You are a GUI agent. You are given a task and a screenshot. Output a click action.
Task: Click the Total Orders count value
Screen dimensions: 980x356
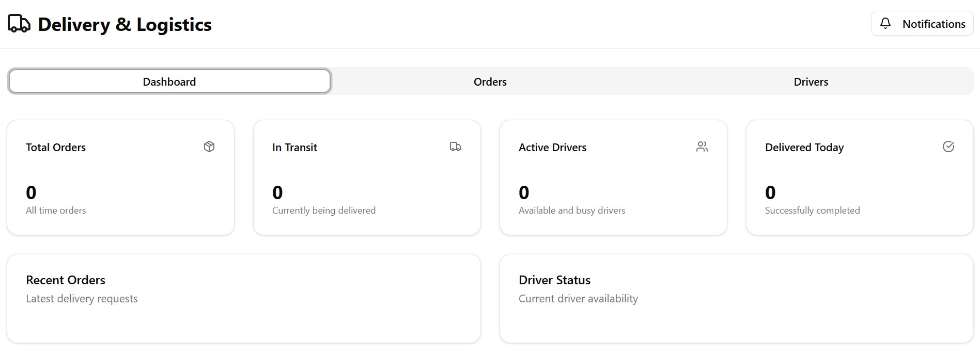(x=31, y=192)
